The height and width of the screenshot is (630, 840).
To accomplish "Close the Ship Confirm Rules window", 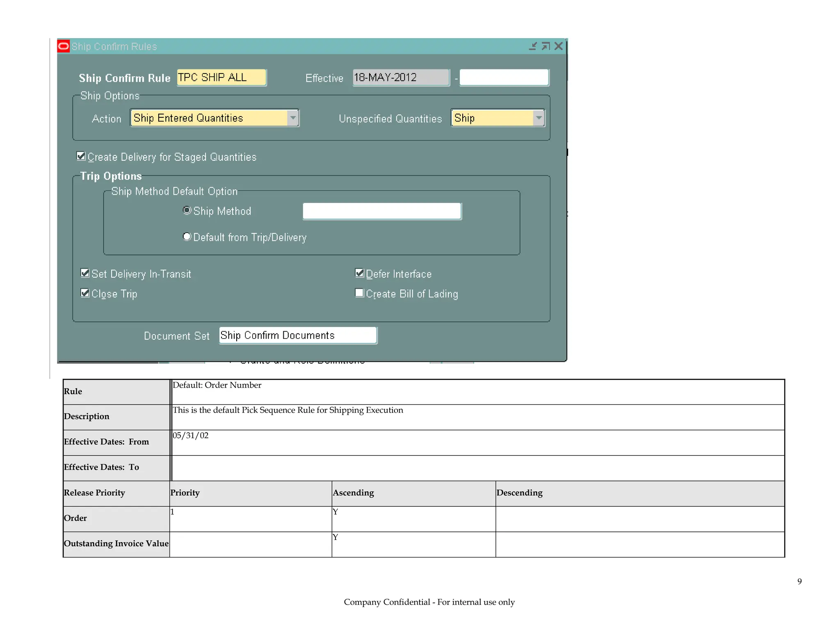I will (x=558, y=46).
